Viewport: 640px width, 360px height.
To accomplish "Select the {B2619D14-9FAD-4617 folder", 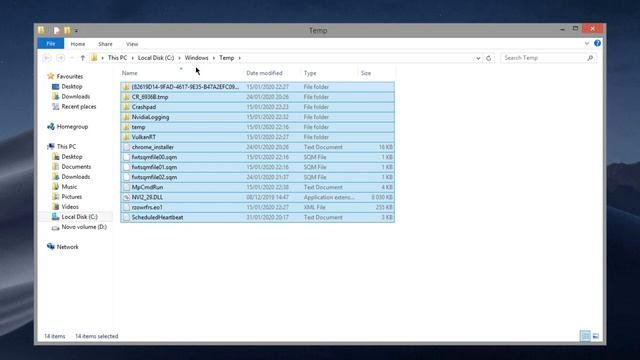I will (258, 87).
